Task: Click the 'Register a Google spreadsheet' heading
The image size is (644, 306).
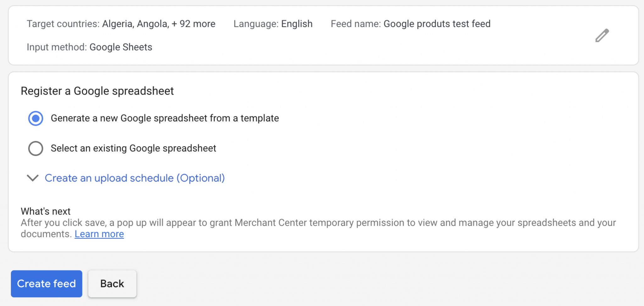Action: pos(97,91)
